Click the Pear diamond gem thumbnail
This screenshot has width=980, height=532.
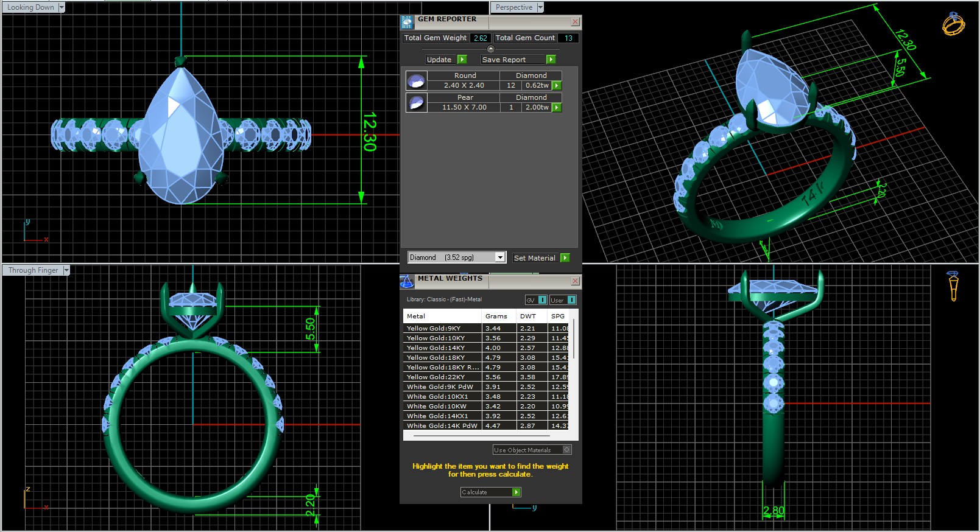tap(417, 102)
